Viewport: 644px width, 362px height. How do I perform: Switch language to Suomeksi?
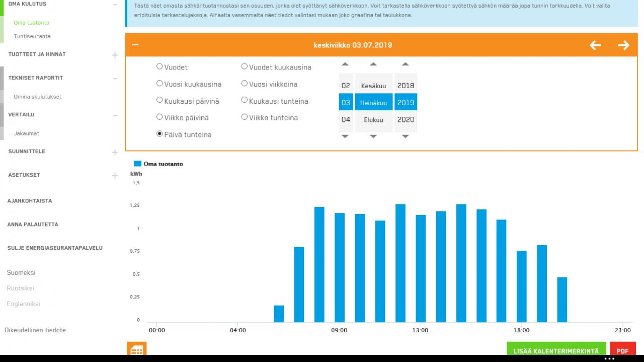pos(21,273)
